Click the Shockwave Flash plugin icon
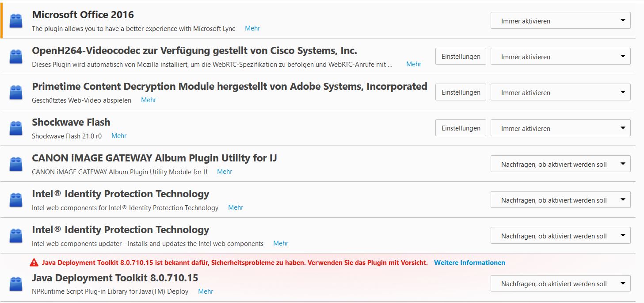Viewport: 644px width, 303px height. pyautogui.click(x=16, y=128)
